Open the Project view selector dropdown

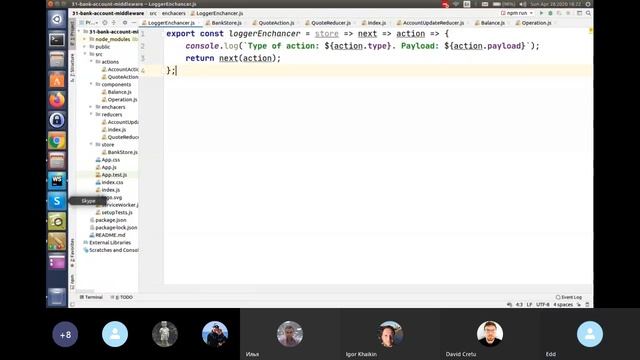(89, 23)
